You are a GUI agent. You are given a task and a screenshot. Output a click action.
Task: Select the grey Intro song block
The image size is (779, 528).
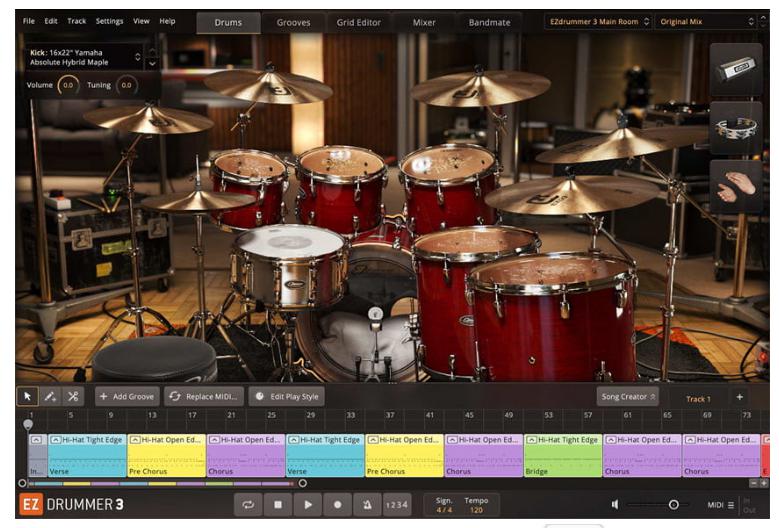pyautogui.click(x=38, y=455)
